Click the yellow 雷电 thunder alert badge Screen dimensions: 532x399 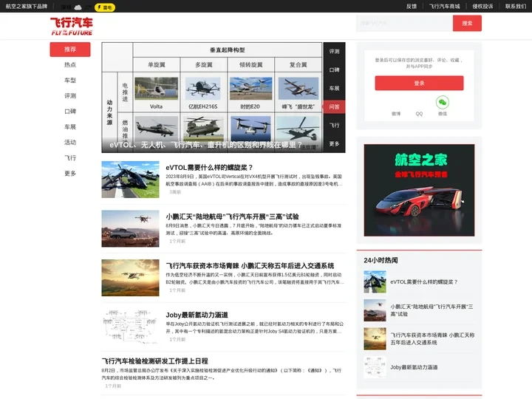(105, 7)
